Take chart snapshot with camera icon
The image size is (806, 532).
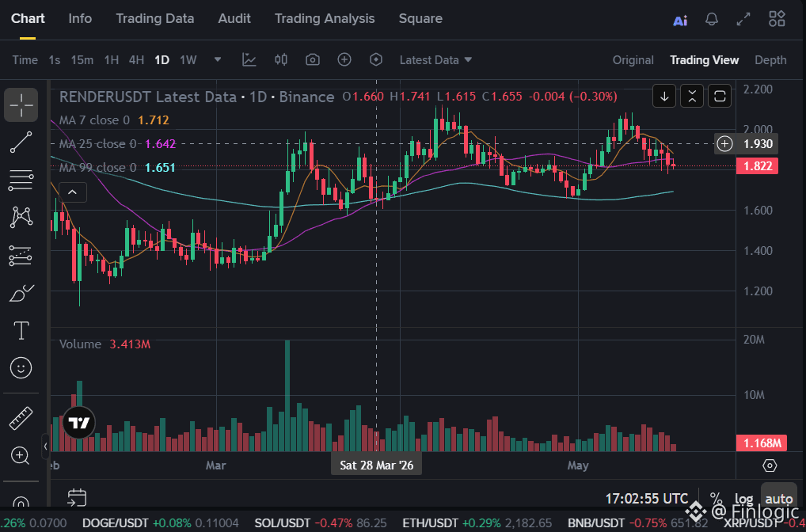[x=313, y=60]
